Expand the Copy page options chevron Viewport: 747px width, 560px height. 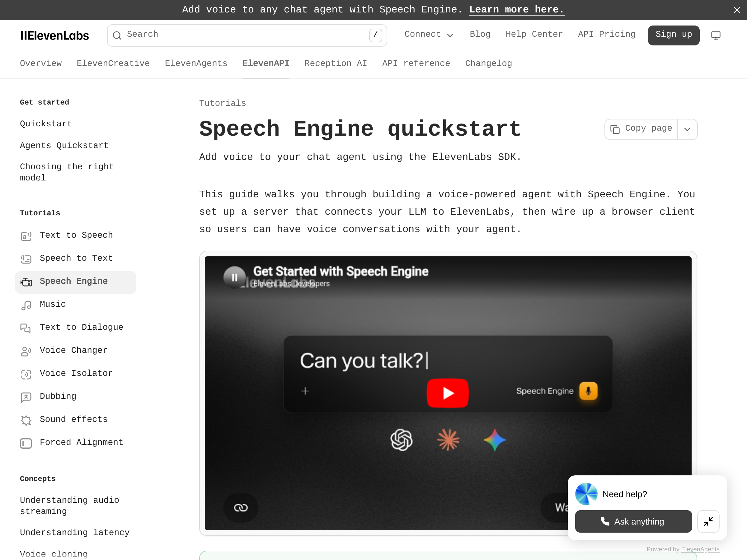click(x=687, y=129)
